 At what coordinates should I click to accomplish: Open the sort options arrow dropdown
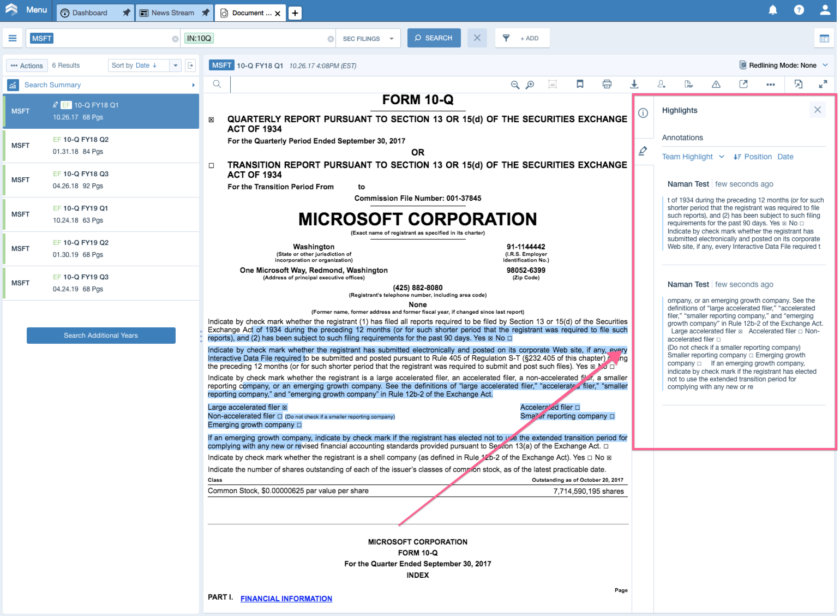(x=176, y=65)
